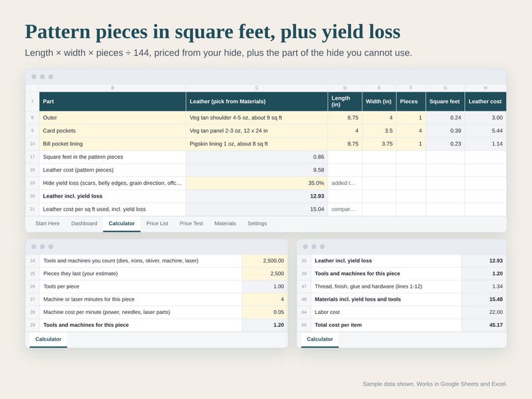Edit the 0.05 machine cost per minute cell
Viewport: 532px width, 399px height.
pyautogui.click(x=265, y=312)
